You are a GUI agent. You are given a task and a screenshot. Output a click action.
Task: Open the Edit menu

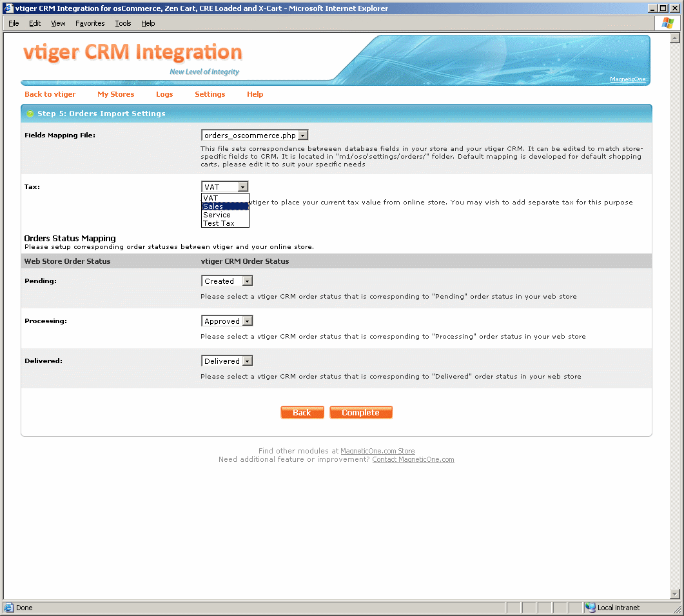pos(35,23)
